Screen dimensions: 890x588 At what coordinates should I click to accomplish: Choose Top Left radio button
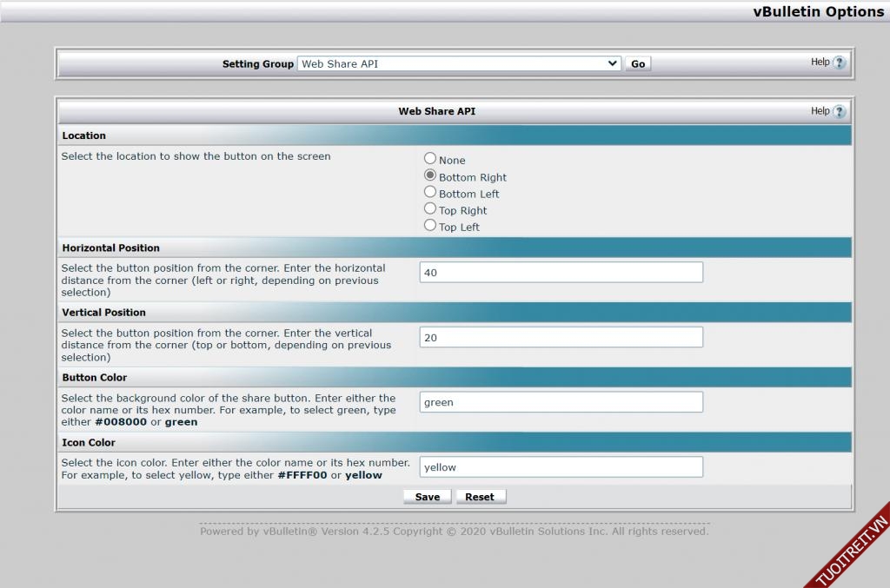coord(430,225)
